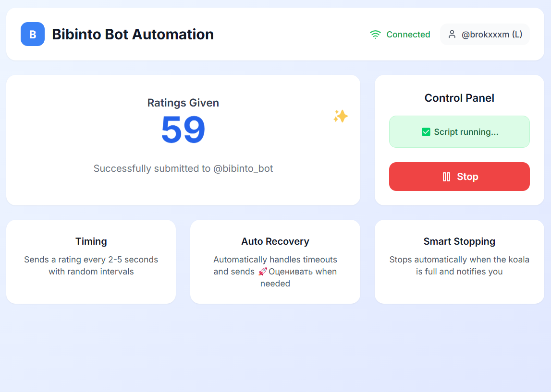The height and width of the screenshot is (392, 551).
Task: Select the Control Panel heading
Action: coord(459,98)
